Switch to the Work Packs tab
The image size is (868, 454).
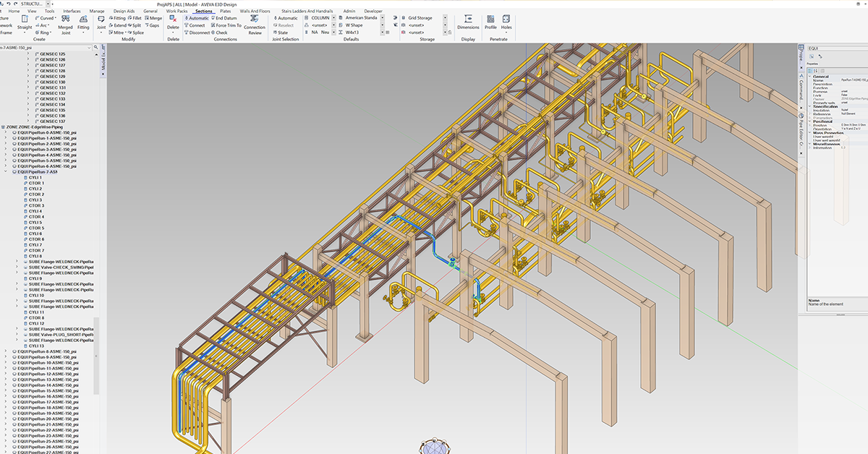(x=176, y=12)
